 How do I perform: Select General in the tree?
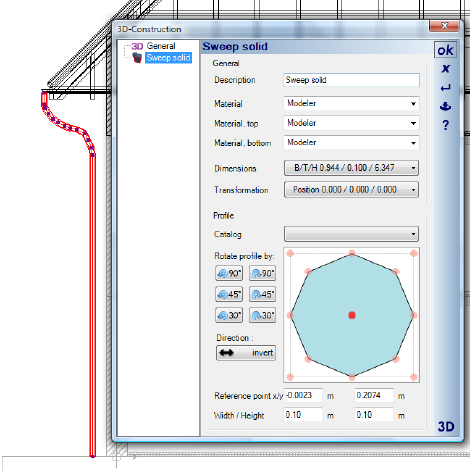161,46
